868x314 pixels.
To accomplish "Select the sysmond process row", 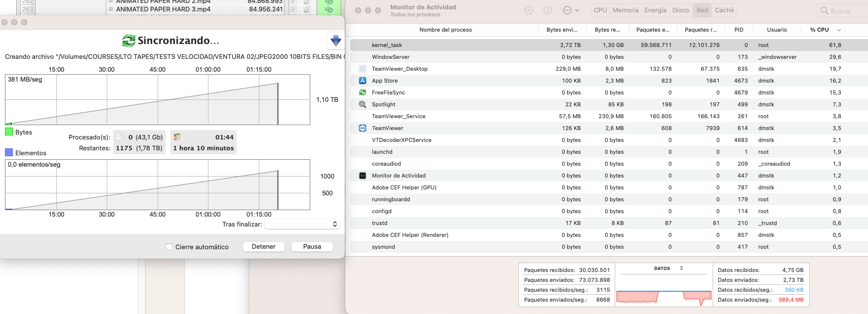I will tap(609, 247).
